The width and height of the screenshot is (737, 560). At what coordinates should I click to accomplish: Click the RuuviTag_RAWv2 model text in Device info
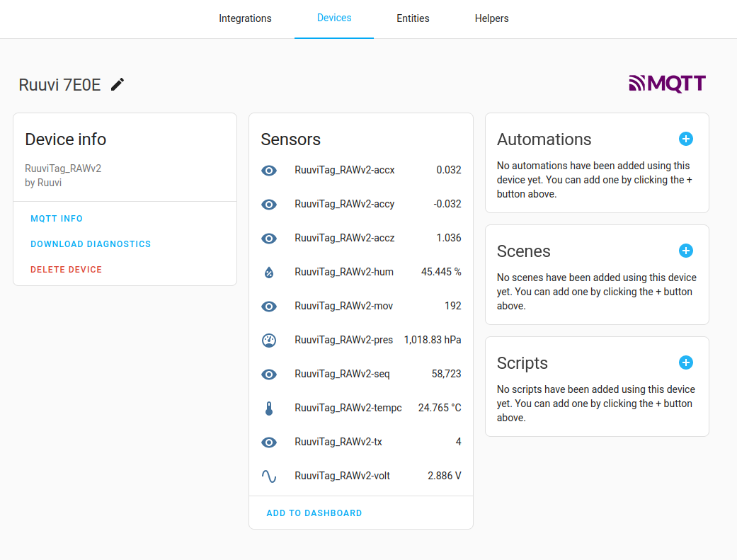(63, 168)
